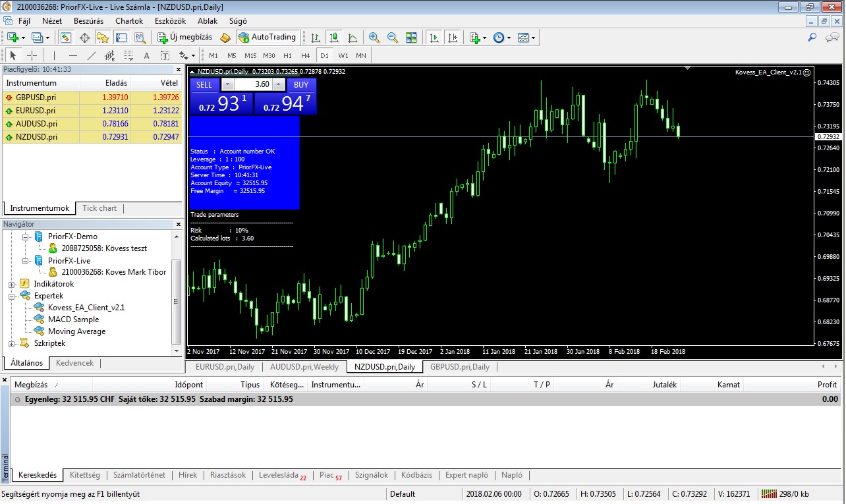Select the trendline drawing tool
The width and height of the screenshot is (846, 504).
tap(92, 55)
